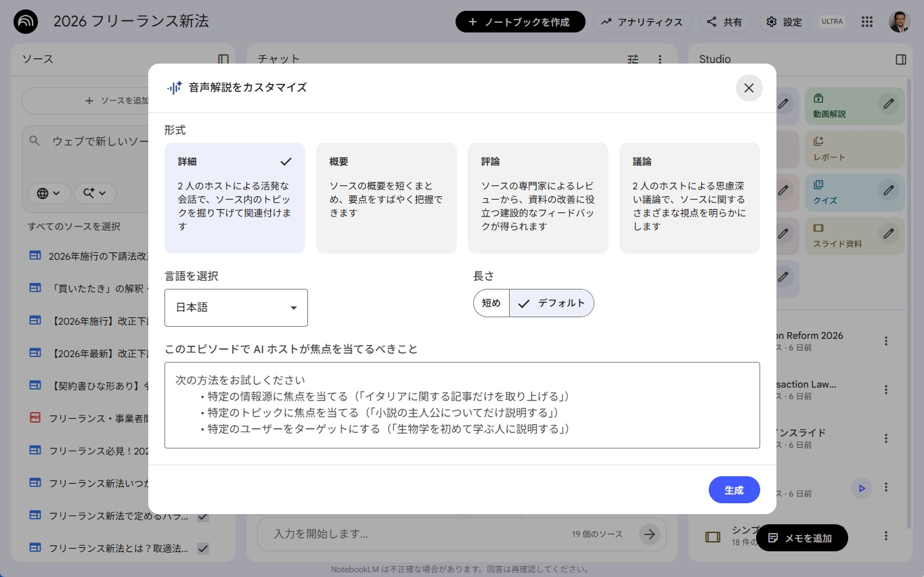This screenshot has height=577, width=924.
Task: Pick the 議論 format card
Action: coord(689,198)
